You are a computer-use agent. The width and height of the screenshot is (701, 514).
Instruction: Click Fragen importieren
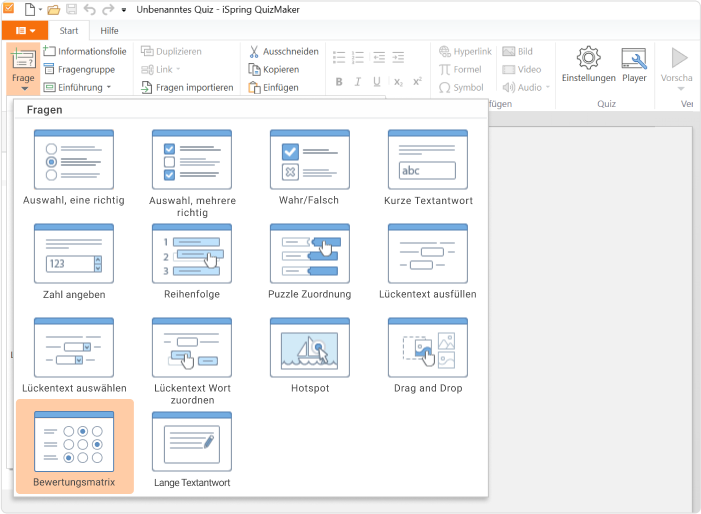187,87
